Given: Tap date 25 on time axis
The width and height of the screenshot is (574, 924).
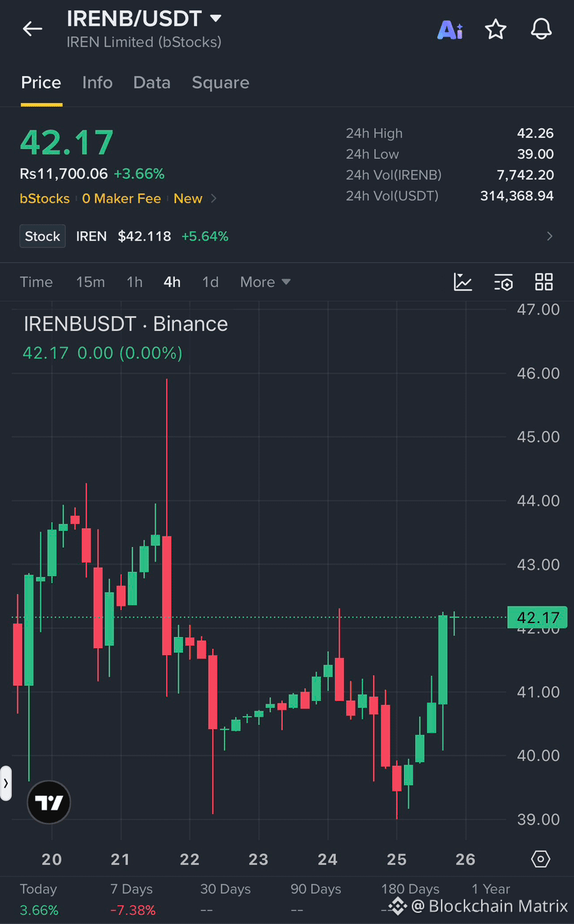Looking at the screenshot, I should [x=397, y=860].
